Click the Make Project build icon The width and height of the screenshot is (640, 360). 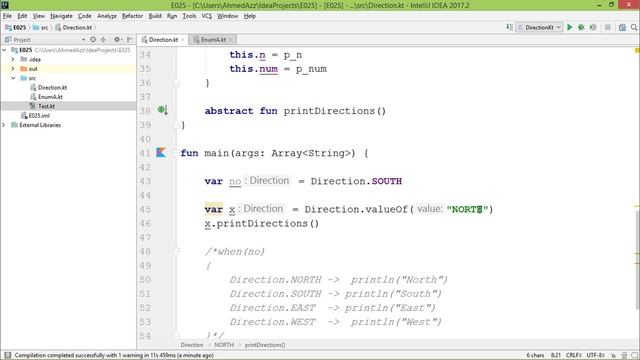pos(509,27)
